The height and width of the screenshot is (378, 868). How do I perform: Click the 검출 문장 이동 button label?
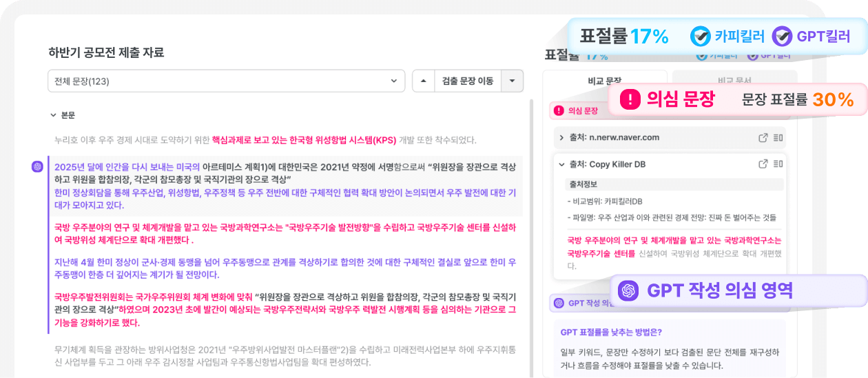(x=467, y=81)
